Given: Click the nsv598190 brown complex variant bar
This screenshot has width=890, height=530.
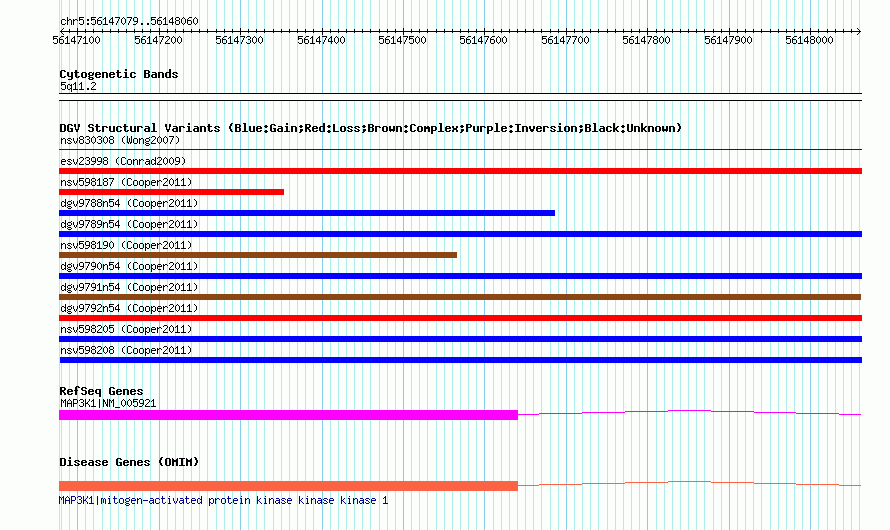Looking at the screenshot, I should coord(258,255).
